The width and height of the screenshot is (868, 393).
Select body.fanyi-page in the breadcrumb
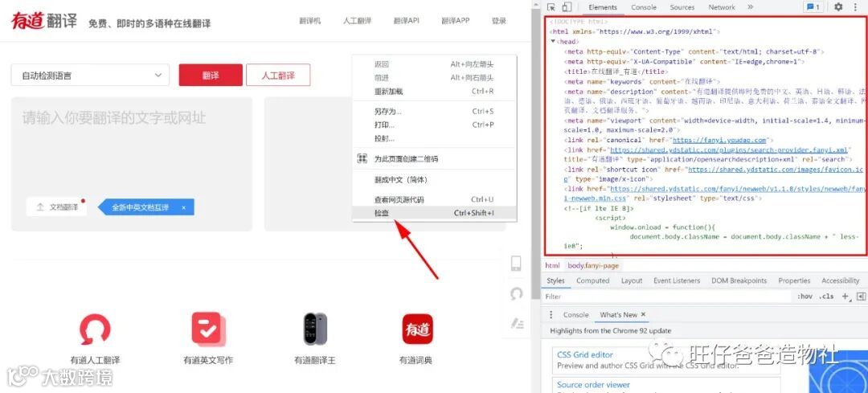(x=593, y=266)
